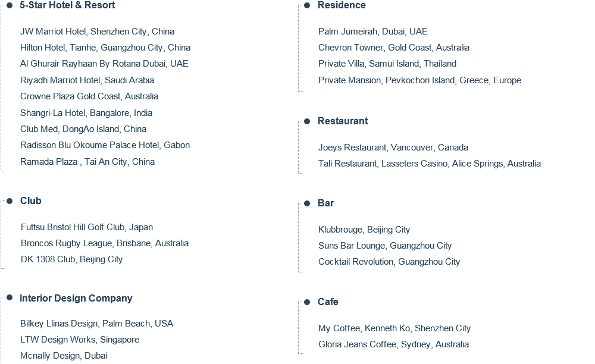Select Joeys Restaurant, Vancouver, Canada
This screenshot has height=364, width=595.
coord(393,148)
